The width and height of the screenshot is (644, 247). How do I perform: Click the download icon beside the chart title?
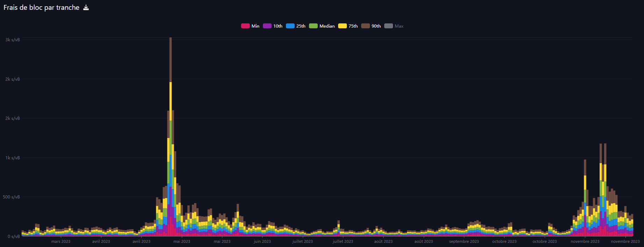click(x=86, y=8)
